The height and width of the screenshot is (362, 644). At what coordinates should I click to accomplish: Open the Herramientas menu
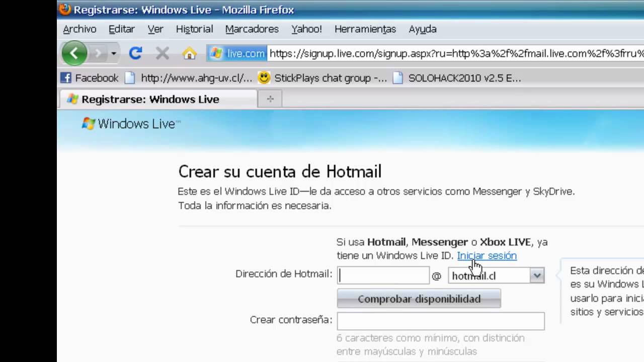(x=365, y=29)
